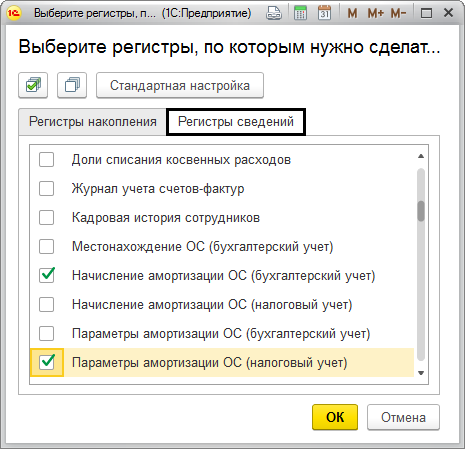Viewport: 465px width, 449px height.
Task: Uncheck Начисление амортизации ОС (бухгалтерский учет)
Action: point(46,275)
